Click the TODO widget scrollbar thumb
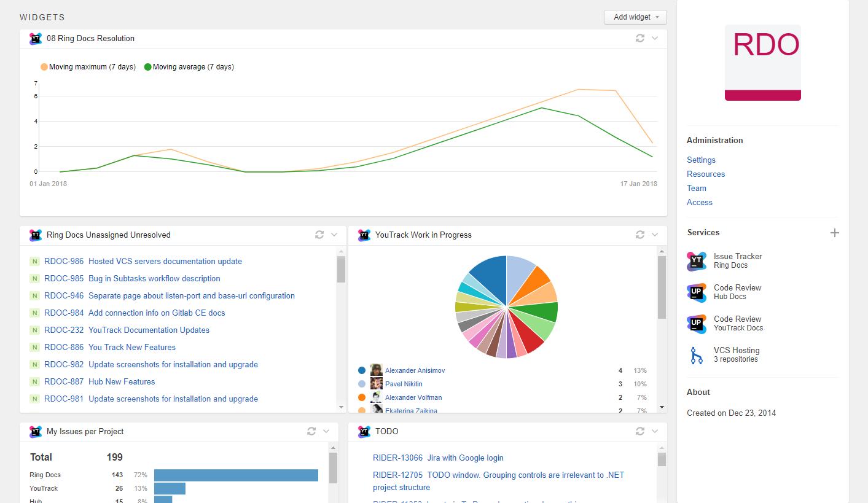 (x=662, y=459)
